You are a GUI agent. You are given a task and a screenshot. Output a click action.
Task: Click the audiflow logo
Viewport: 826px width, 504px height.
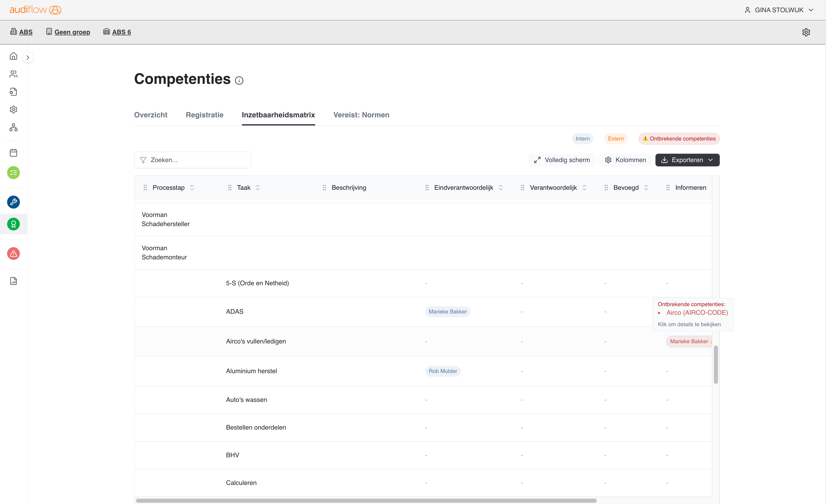coord(35,10)
